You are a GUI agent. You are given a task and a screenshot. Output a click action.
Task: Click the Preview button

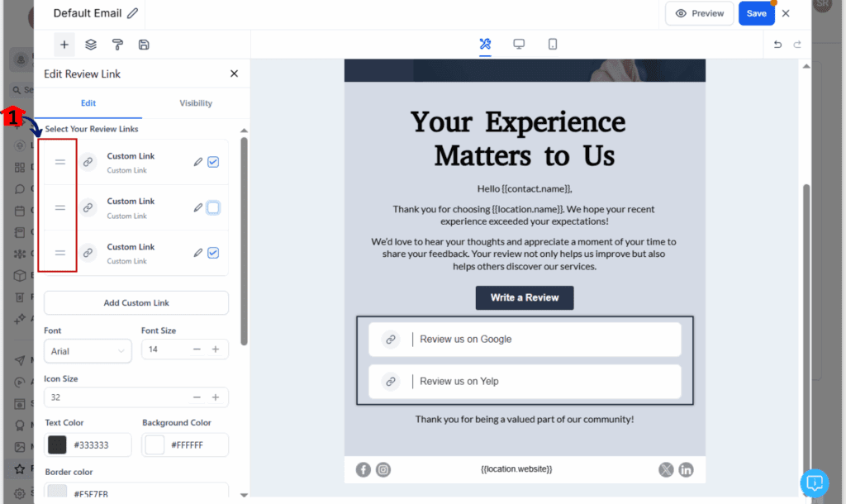(x=700, y=13)
